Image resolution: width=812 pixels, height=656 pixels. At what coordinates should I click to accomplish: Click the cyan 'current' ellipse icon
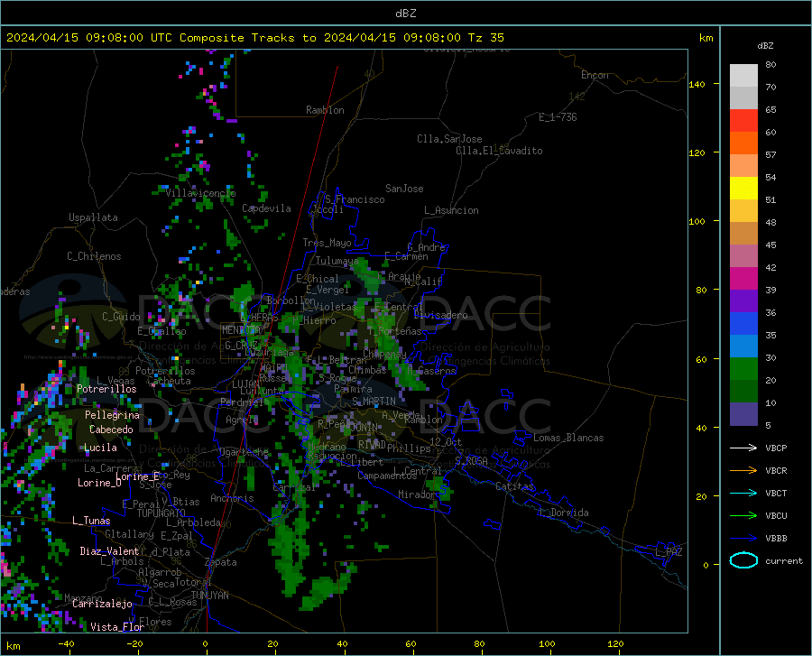(x=743, y=560)
